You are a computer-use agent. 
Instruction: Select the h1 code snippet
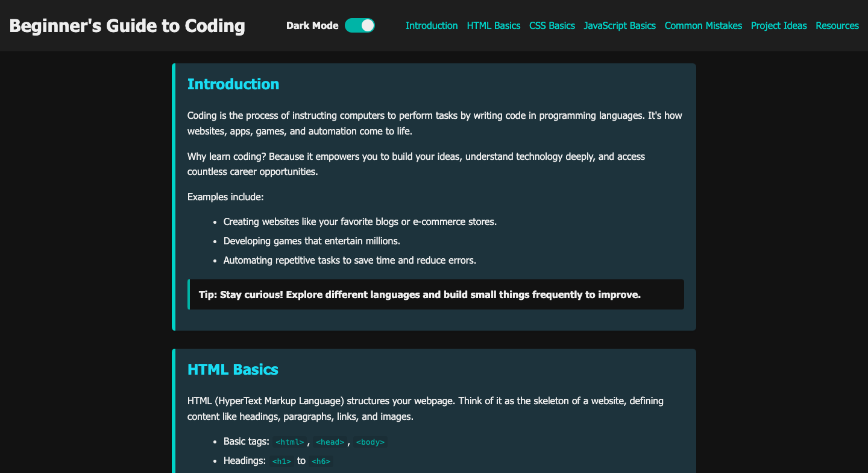point(281,460)
